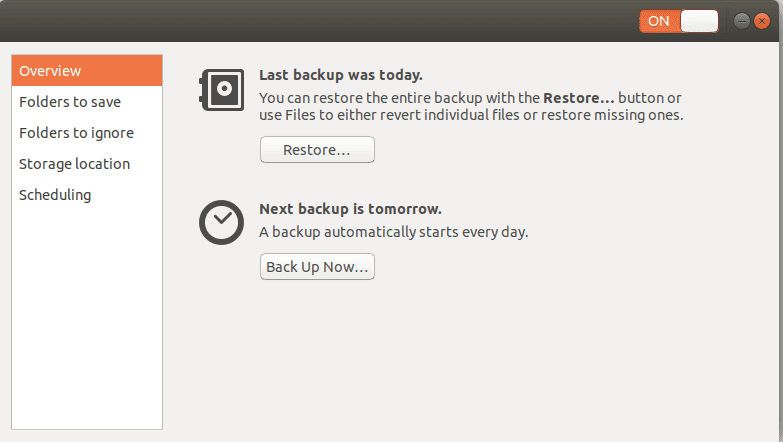Image resolution: width=783 pixels, height=442 pixels.
Task: Click the empty area below Scheduling in sidebar
Action: [x=87, y=320]
